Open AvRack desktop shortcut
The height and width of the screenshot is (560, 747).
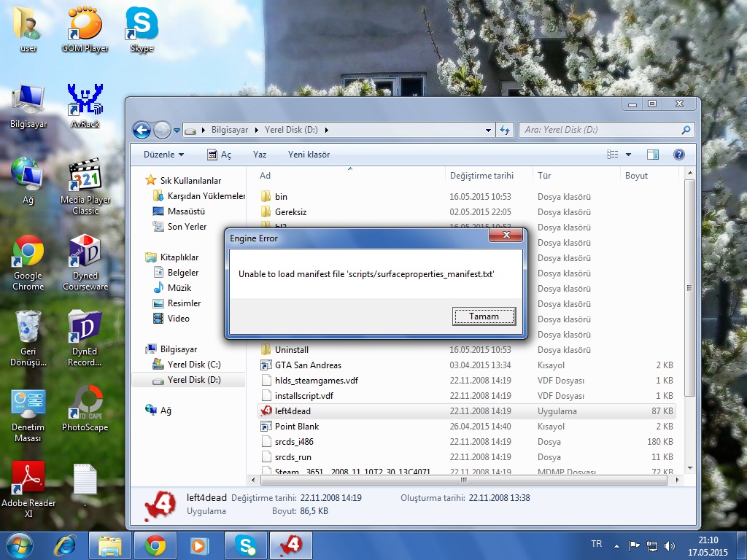point(85,106)
